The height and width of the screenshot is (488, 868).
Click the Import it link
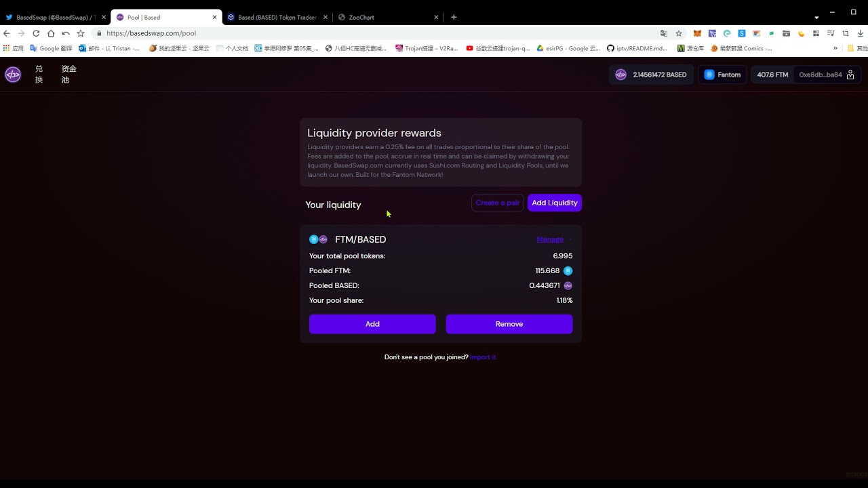click(x=484, y=357)
